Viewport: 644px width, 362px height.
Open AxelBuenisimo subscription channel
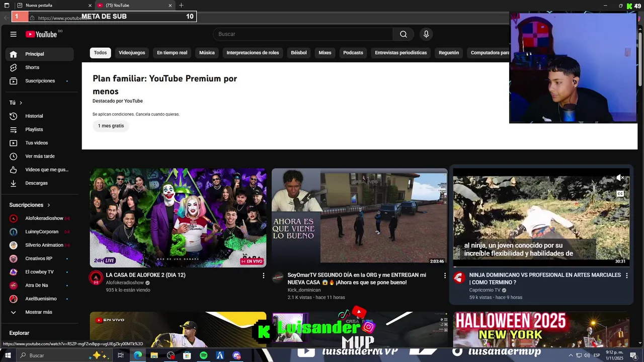pyautogui.click(x=40, y=299)
